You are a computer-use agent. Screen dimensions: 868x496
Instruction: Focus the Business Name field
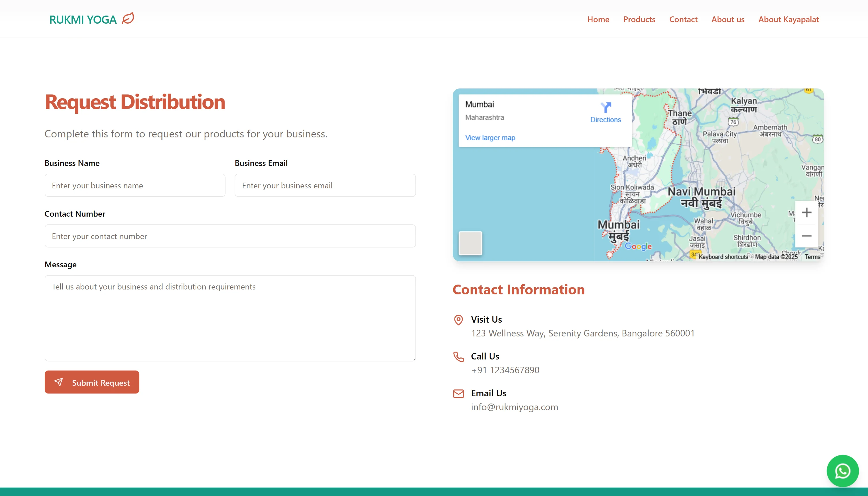point(135,185)
